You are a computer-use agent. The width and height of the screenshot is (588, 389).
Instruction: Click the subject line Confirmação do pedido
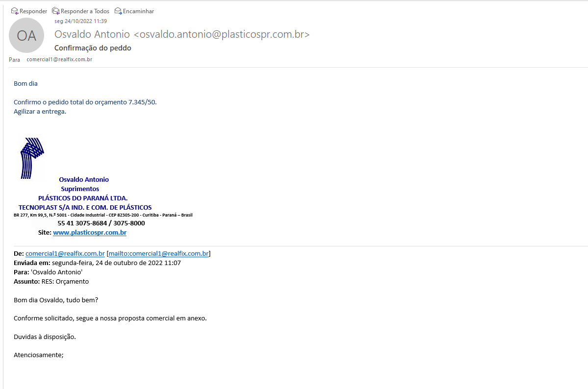point(93,48)
